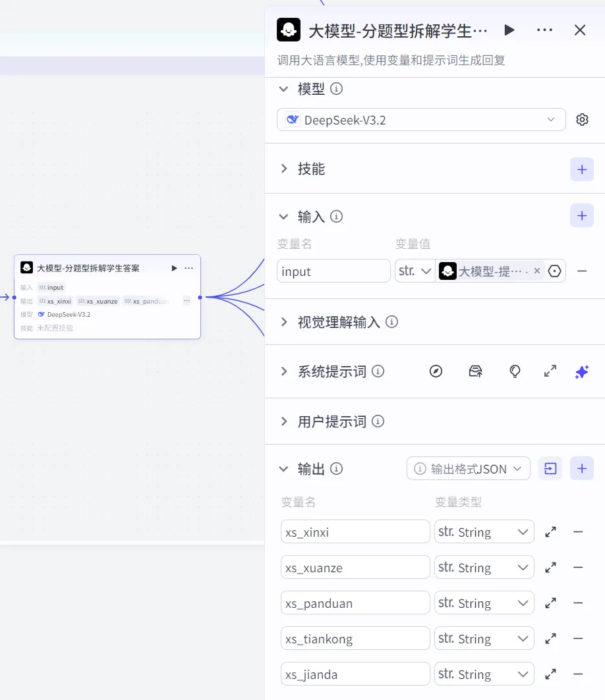Collapse the 输出 section
The width and height of the screenshot is (605, 700).
283,469
